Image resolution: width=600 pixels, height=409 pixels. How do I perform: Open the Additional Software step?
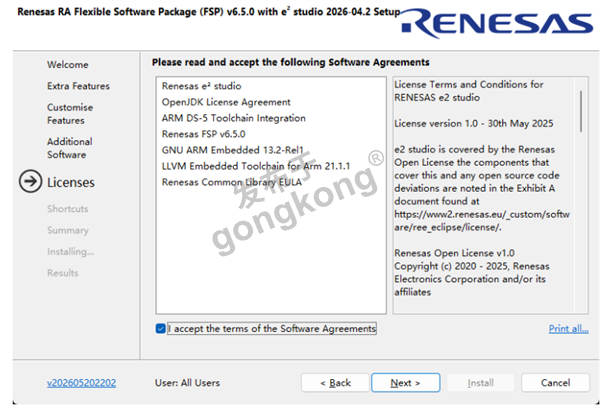click(70, 148)
